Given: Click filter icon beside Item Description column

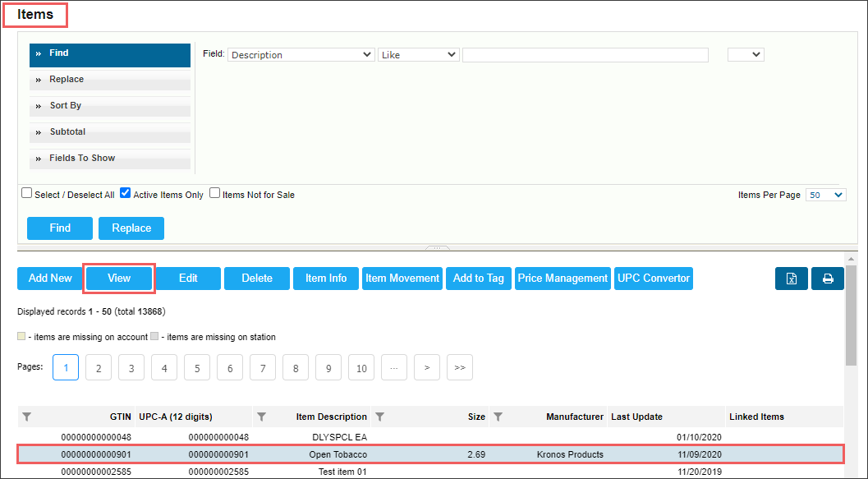Looking at the screenshot, I should coord(261,417).
